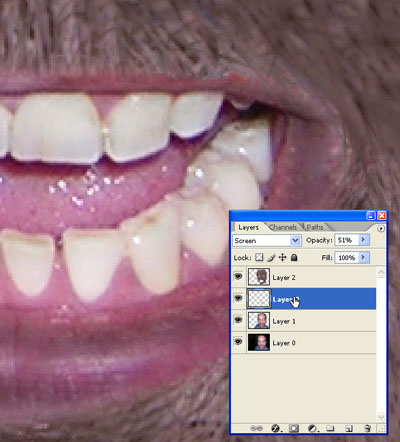
Task: Switch to the Paths tab
Action: point(315,227)
